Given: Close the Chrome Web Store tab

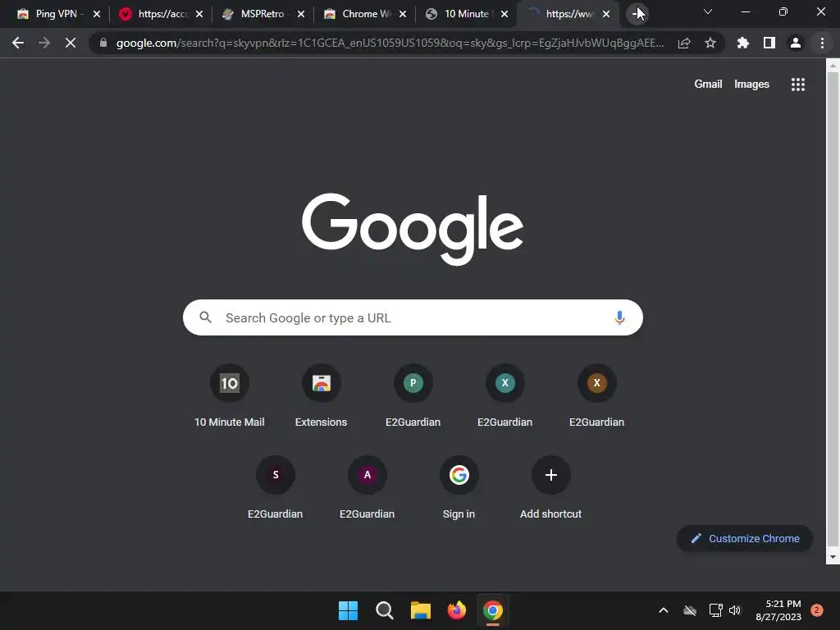Looking at the screenshot, I should click(x=403, y=14).
